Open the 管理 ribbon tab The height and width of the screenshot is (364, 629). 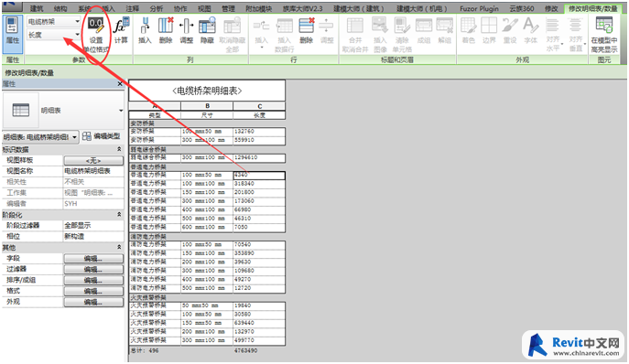pos(228,8)
